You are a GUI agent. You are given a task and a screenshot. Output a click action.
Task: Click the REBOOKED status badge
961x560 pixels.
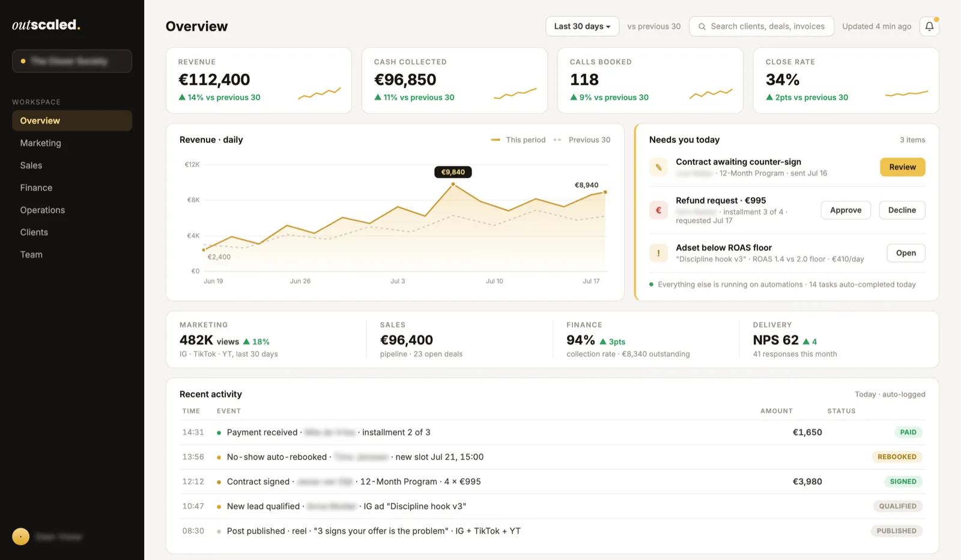tap(897, 457)
